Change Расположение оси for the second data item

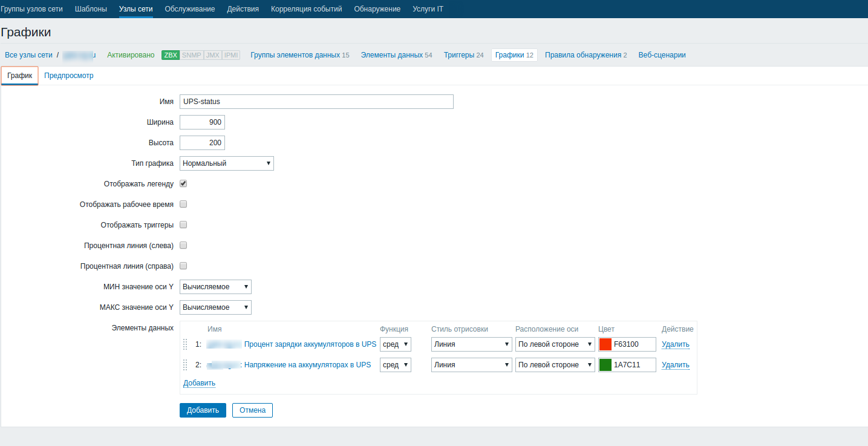tap(554, 364)
